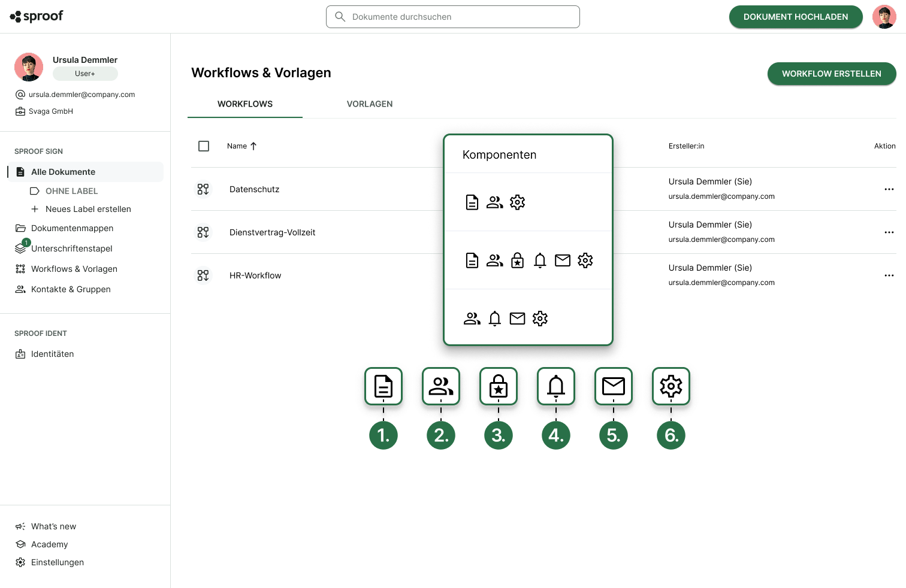The width and height of the screenshot is (906, 588).
Task: Click Ursula Demmler's sidebar profile picture
Action: click(x=29, y=67)
